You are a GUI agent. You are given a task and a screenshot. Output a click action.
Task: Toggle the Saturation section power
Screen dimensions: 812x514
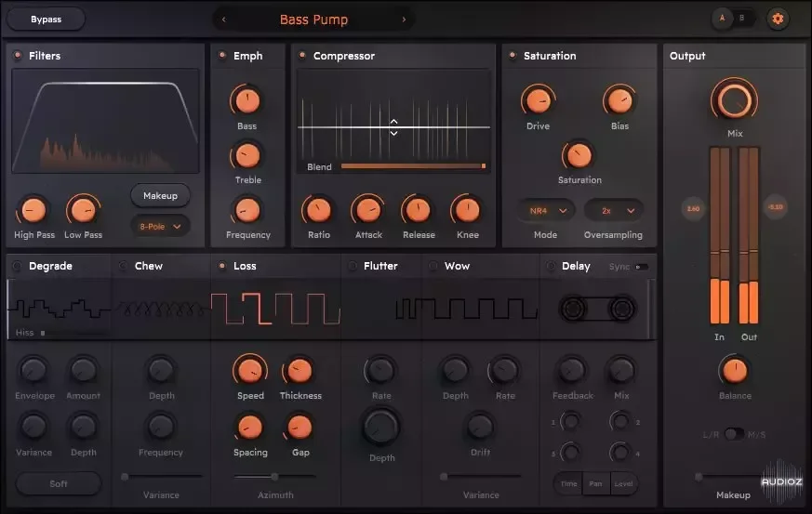pyautogui.click(x=512, y=55)
